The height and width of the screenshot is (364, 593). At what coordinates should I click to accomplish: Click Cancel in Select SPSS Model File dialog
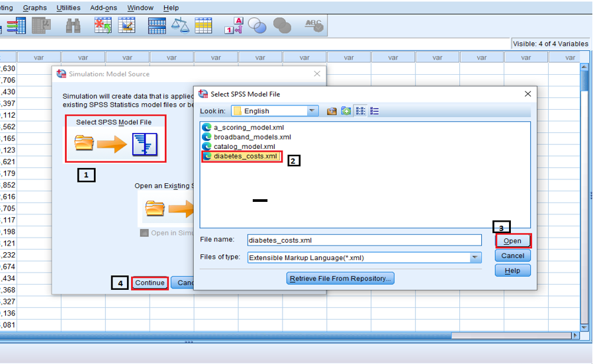point(513,255)
